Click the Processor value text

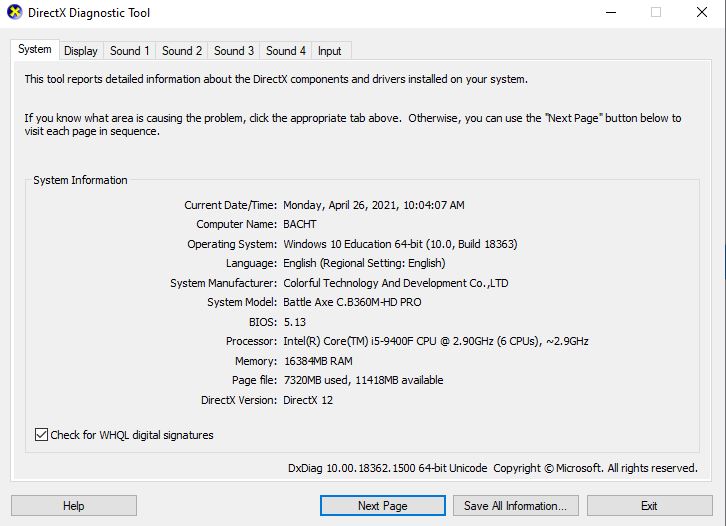click(436, 341)
